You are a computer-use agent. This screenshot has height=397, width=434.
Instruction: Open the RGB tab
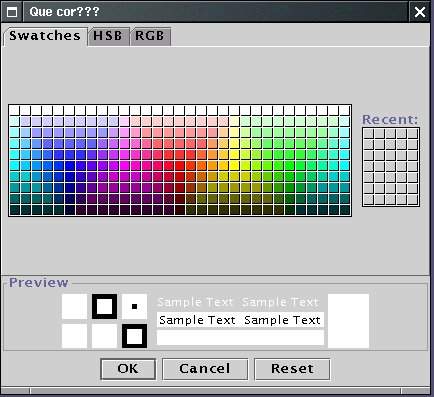(x=150, y=36)
